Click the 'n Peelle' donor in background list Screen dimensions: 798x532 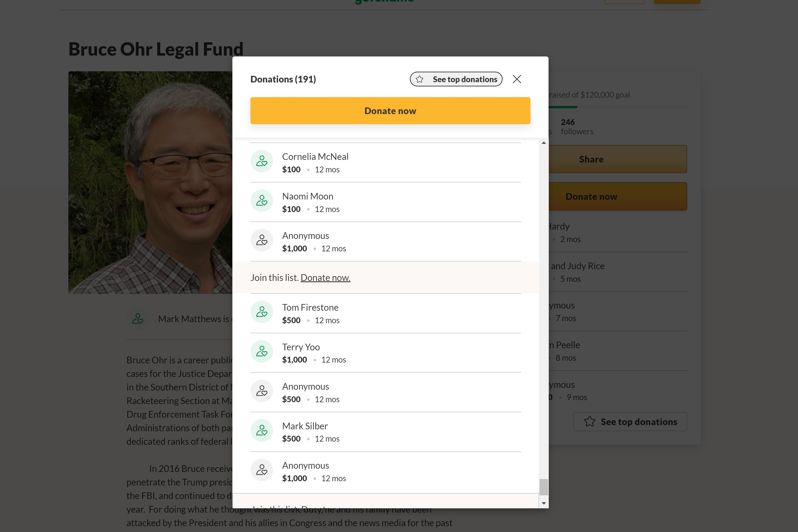pyautogui.click(x=564, y=345)
